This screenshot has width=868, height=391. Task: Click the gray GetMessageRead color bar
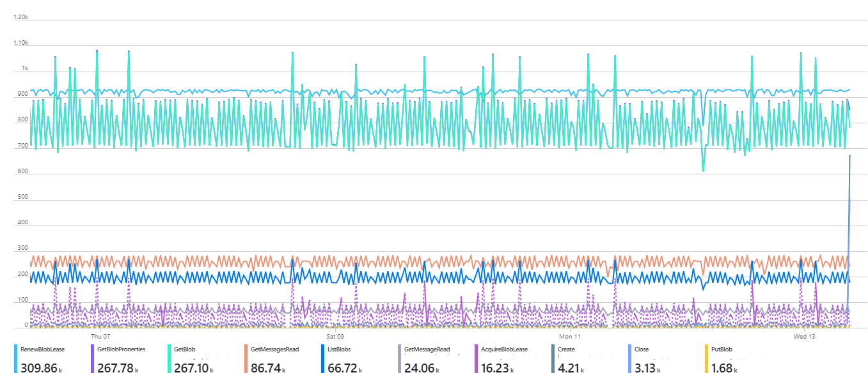(399, 360)
